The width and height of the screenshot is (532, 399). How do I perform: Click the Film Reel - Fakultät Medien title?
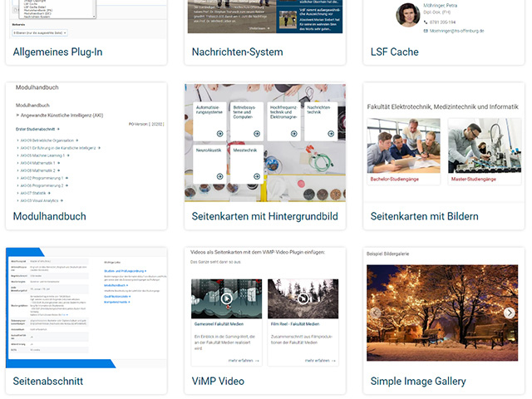tap(295, 324)
